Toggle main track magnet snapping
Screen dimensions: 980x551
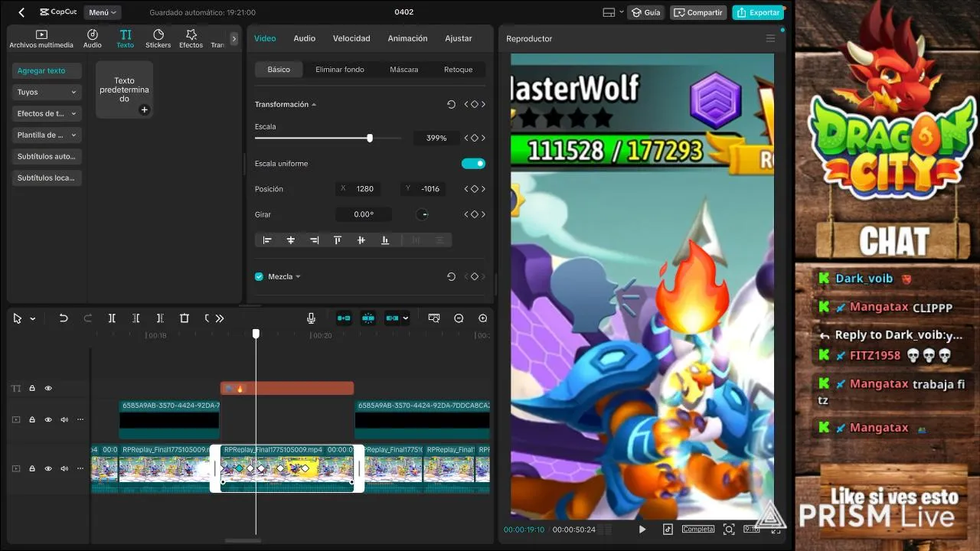click(x=344, y=318)
